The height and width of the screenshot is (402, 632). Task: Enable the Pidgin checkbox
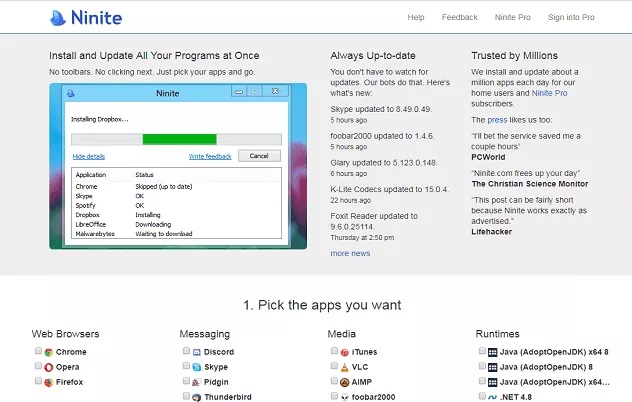tap(186, 381)
